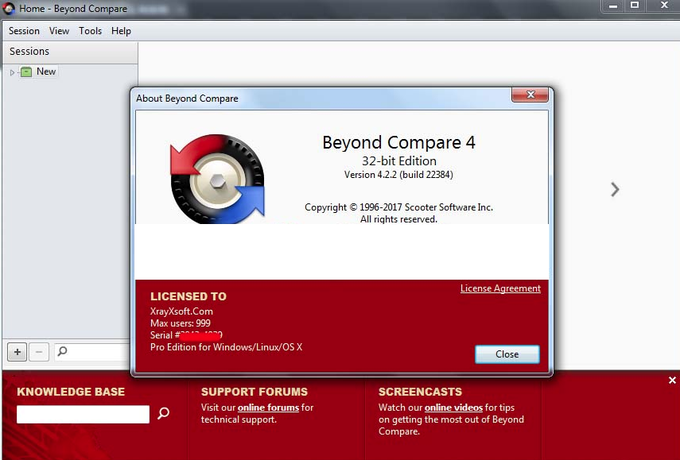Open the Help menu
This screenshot has width=680, height=460.
tap(121, 31)
